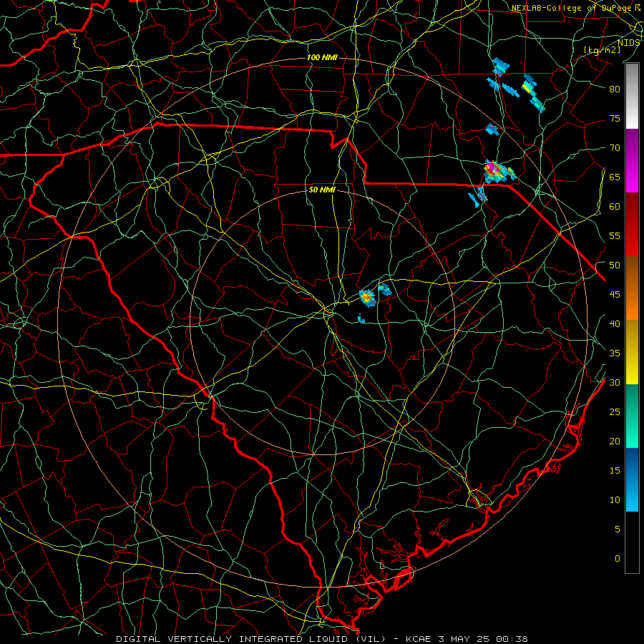Click the 50 NMI range ring label

pos(322,190)
